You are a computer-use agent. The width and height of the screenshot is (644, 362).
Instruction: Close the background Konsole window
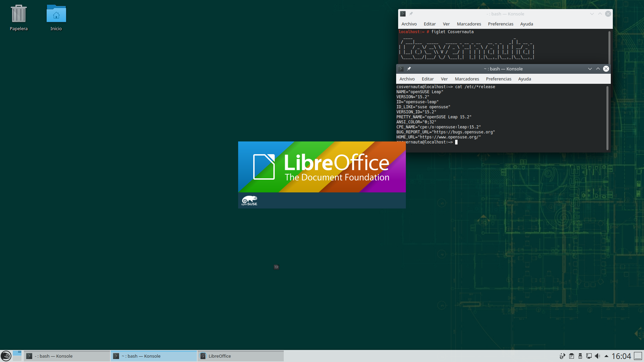pos(608,14)
